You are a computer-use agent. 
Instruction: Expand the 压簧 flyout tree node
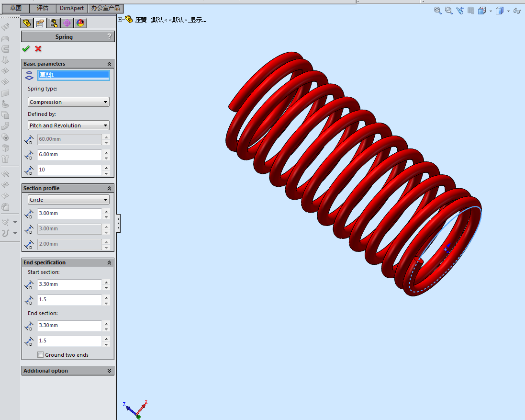(120, 20)
